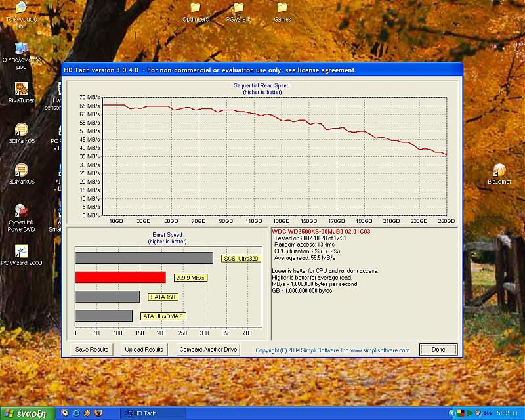
Task: Click the taskbar clock 5:32
Action: click(507, 413)
